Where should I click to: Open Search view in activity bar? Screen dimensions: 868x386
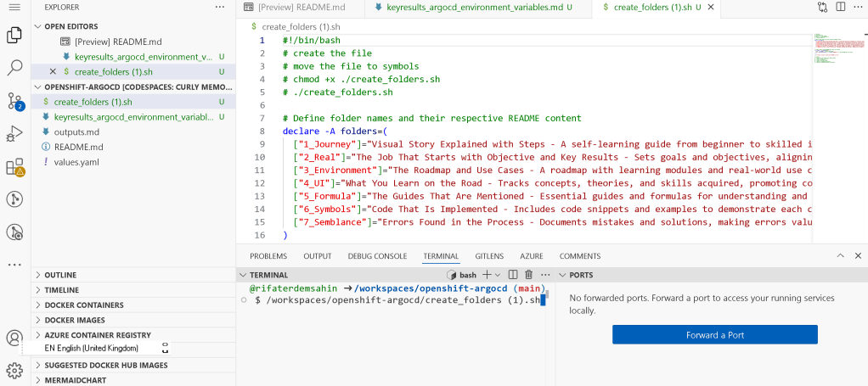(x=14, y=68)
